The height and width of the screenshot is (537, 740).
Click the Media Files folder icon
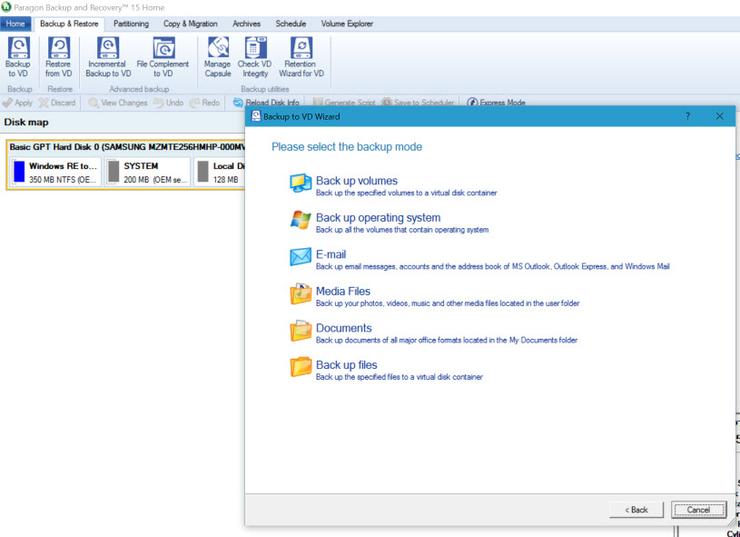(301, 294)
